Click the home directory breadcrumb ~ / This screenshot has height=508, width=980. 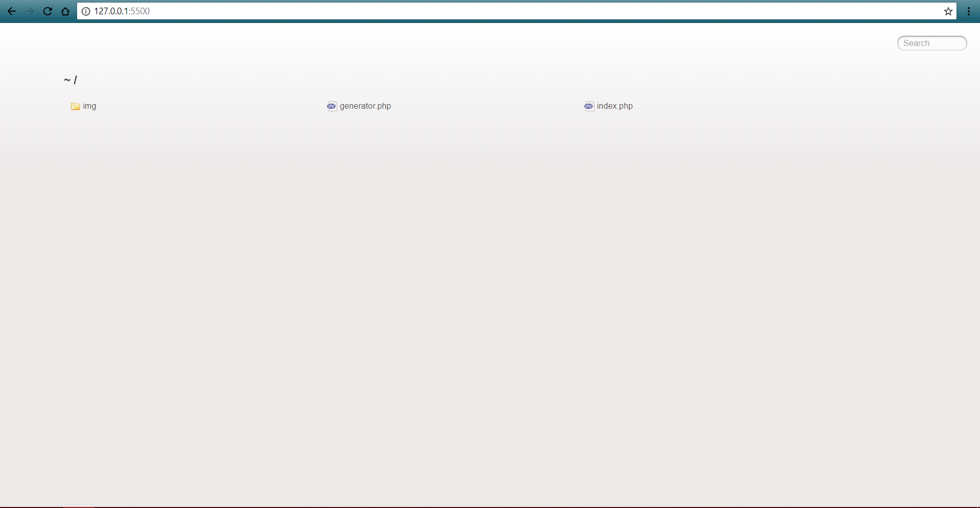point(70,80)
